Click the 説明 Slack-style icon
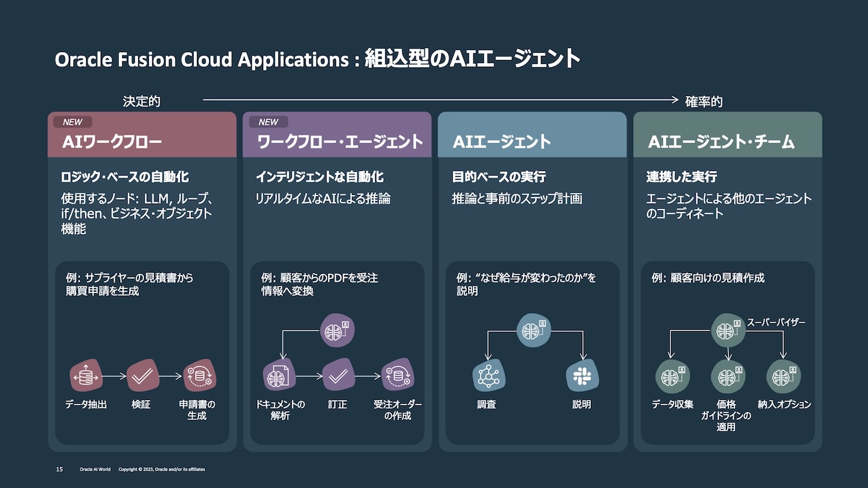 coord(582,376)
